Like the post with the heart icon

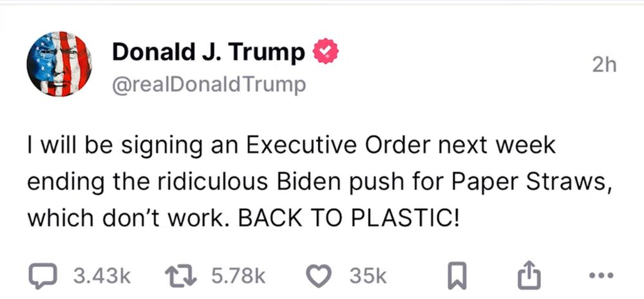click(x=319, y=276)
